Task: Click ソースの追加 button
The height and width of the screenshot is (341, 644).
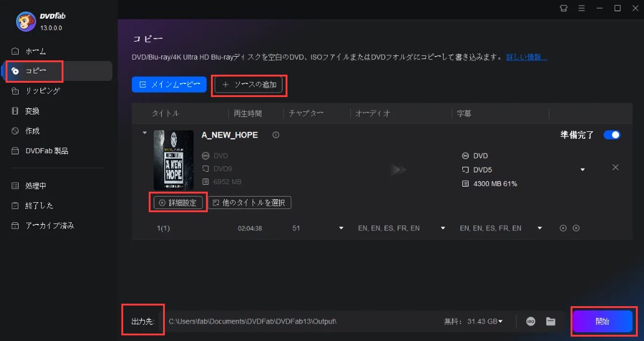Action: pos(248,85)
